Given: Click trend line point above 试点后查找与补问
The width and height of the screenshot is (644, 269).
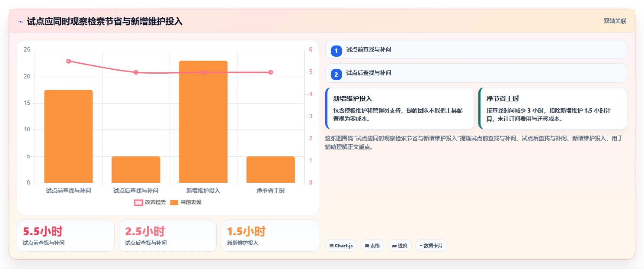Looking at the screenshot, I should 136,72.
